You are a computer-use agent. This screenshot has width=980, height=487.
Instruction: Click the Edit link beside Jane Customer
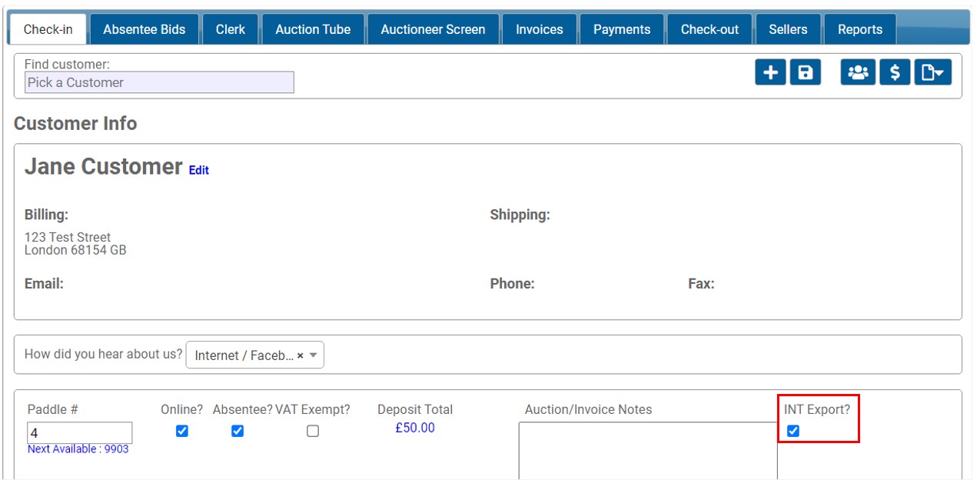pyautogui.click(x=199, y=171)
